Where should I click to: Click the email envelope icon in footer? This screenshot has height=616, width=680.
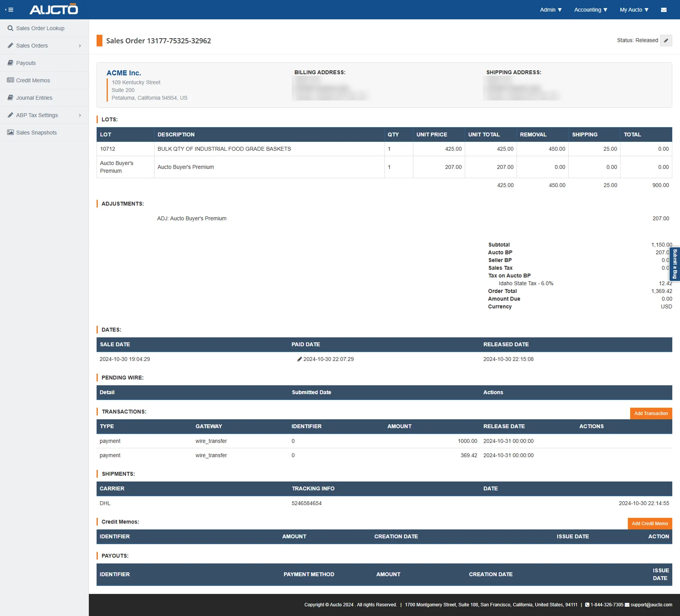click(627, 605)
